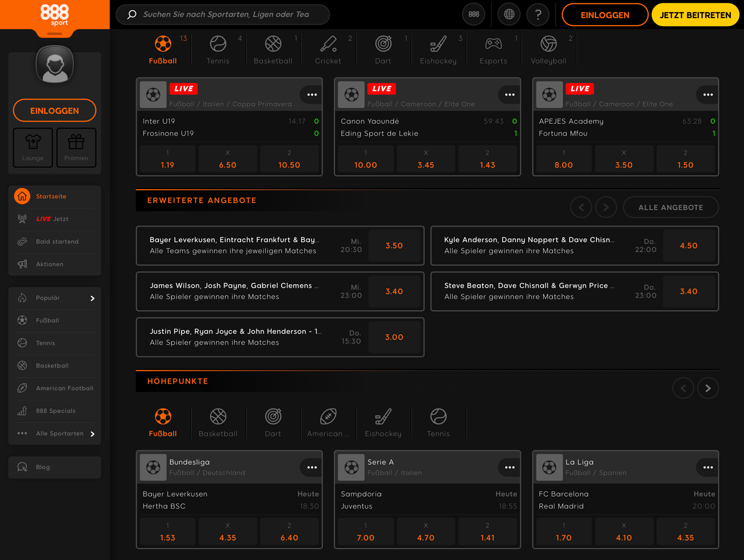Open the Blog section icon
Image resolution: width=744 pixels, height=560 pixels.
21,467
